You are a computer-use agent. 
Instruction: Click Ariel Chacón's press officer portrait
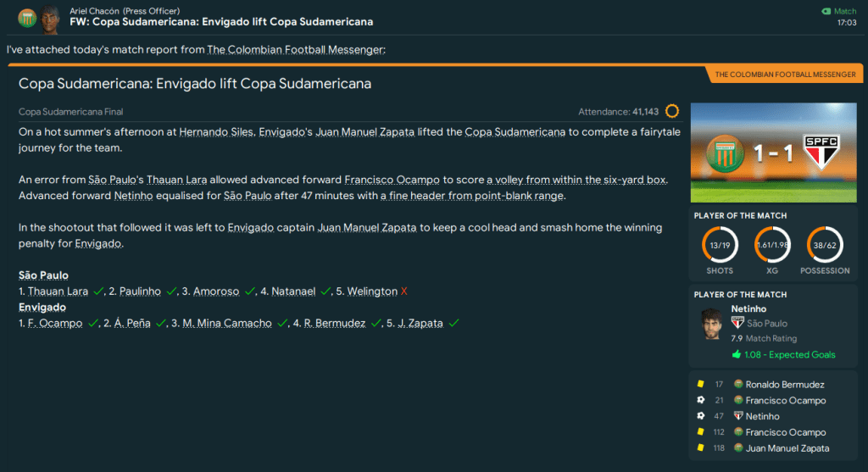(x=50, y=17)
